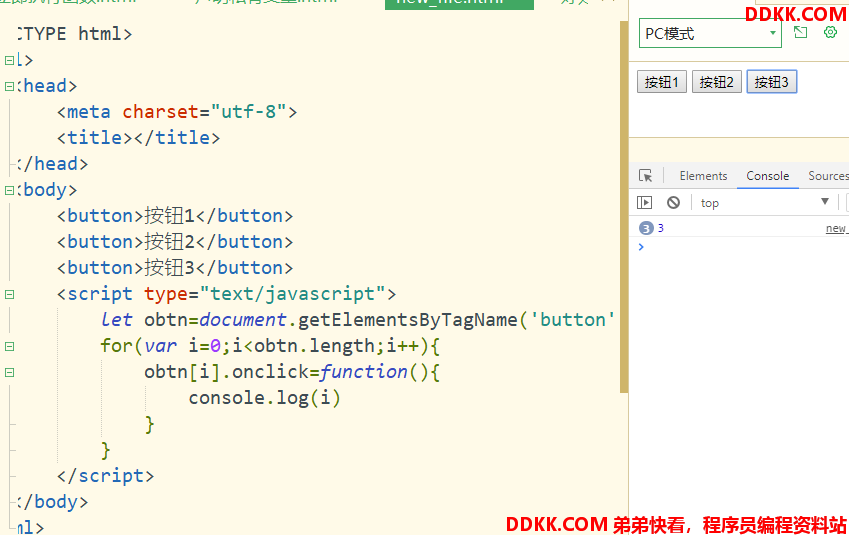This screenshot has width=849, height=535.
Task: Click the open-in-external-browser icon beside PC模式
Action: (800, 32)
